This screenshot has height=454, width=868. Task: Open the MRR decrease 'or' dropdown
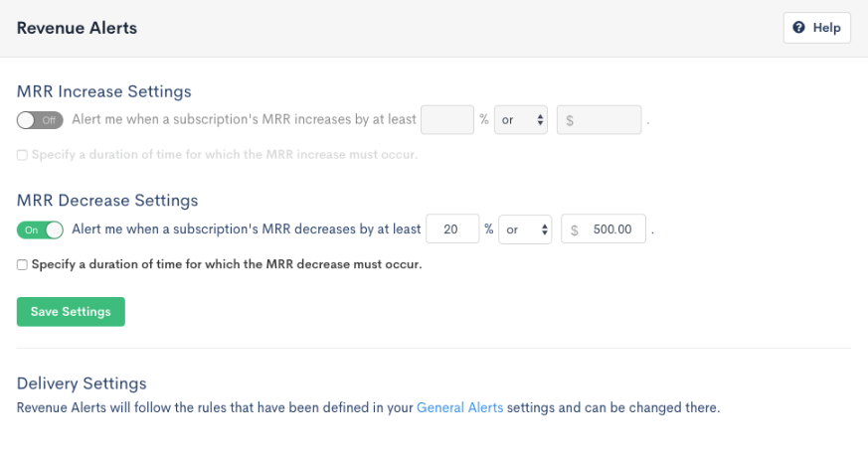click(525, 228)
